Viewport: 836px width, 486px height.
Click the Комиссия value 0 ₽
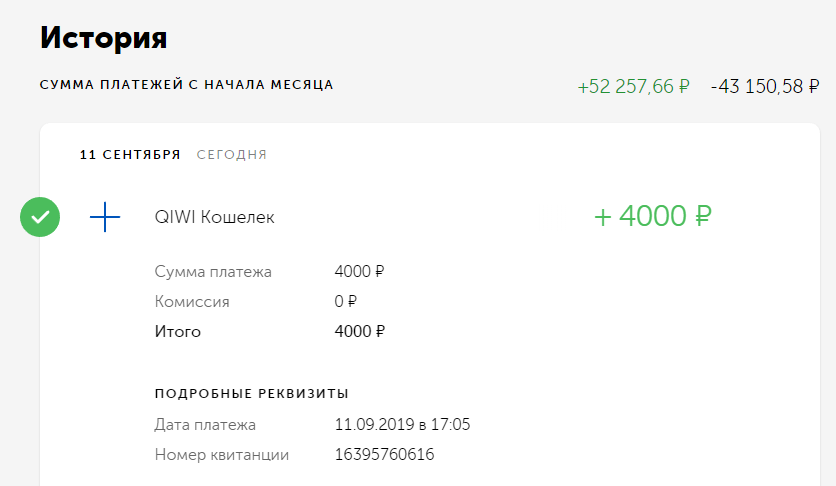coord(345,302)
